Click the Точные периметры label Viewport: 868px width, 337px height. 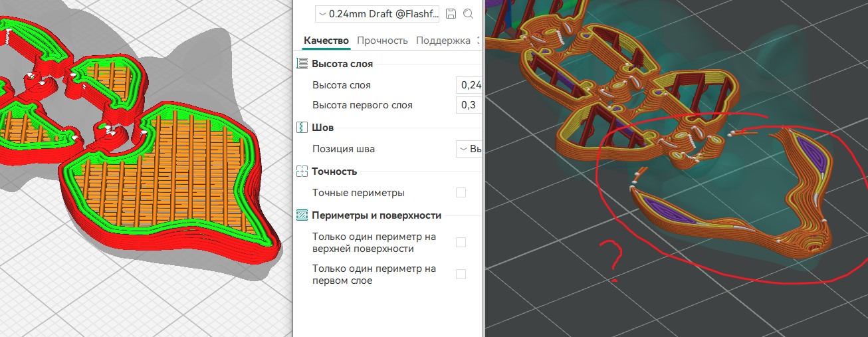358,193
